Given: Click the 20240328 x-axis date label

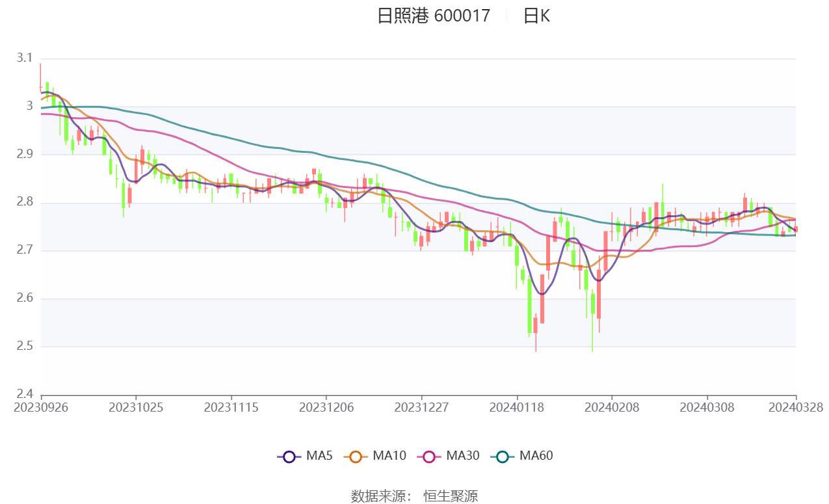Looking at the screenshot, I should tap(796, 407).
